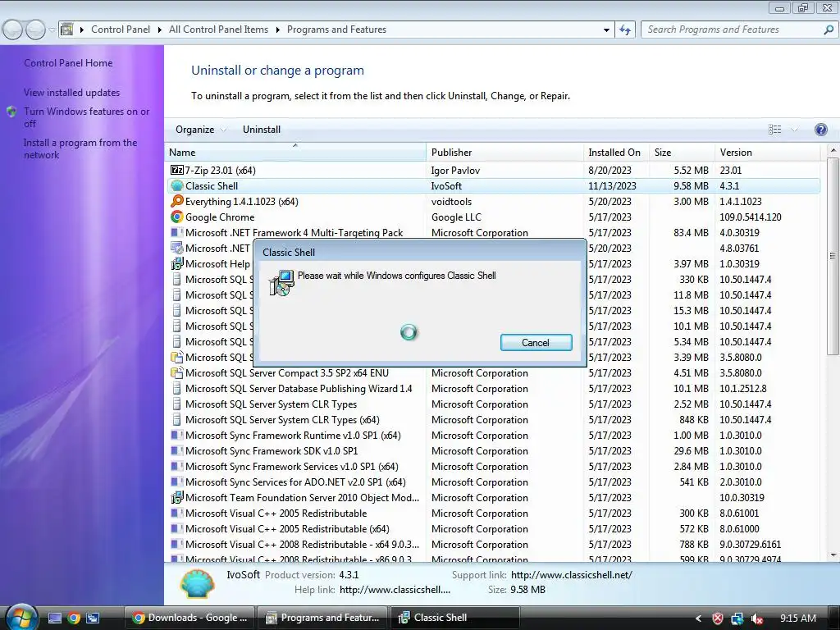Click the Microsoft SQL Server Compact 3.5 SP2 x64 ENU icon

(177, 373)
